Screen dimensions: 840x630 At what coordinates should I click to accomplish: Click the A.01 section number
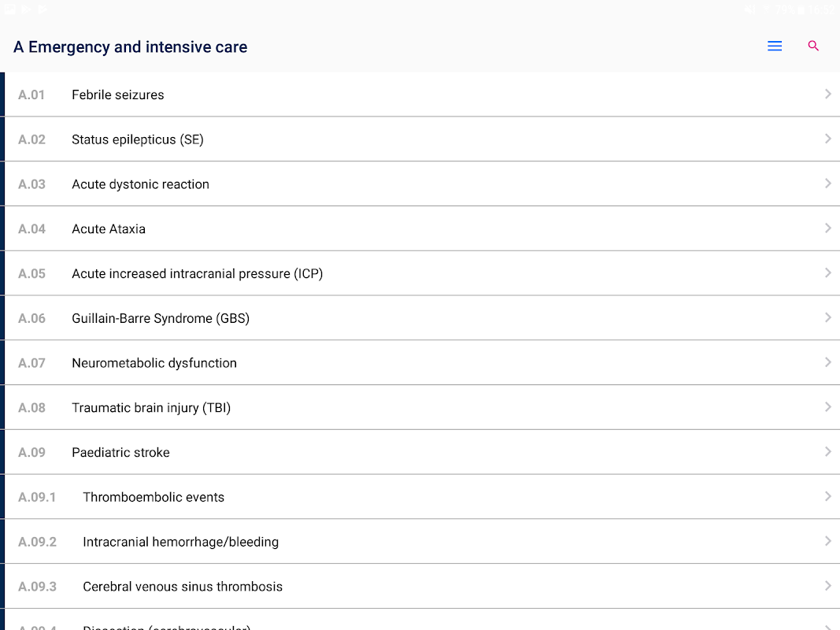[x=31, y=94]
